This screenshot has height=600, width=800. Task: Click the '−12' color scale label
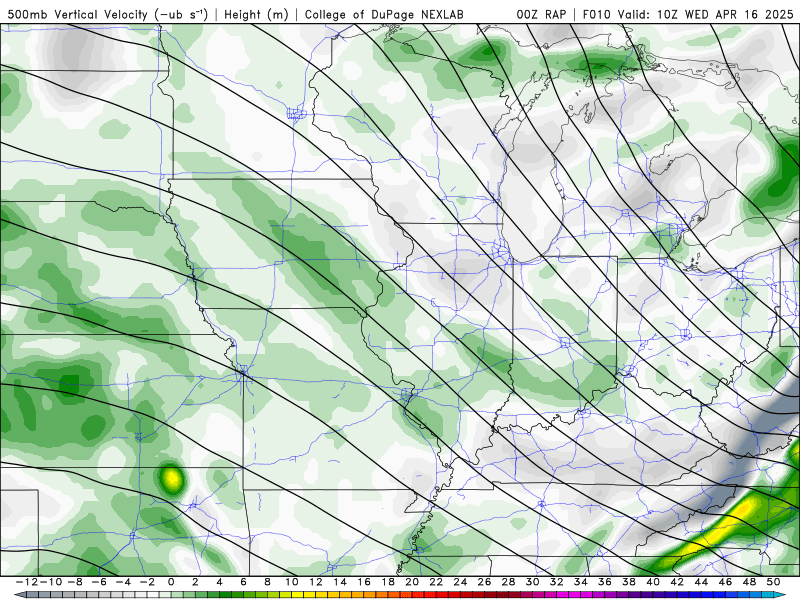point(27,582)
